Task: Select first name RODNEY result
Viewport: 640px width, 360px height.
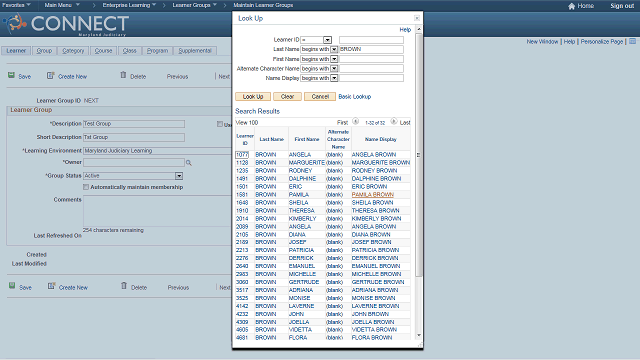Action: (x=300, y=171)
